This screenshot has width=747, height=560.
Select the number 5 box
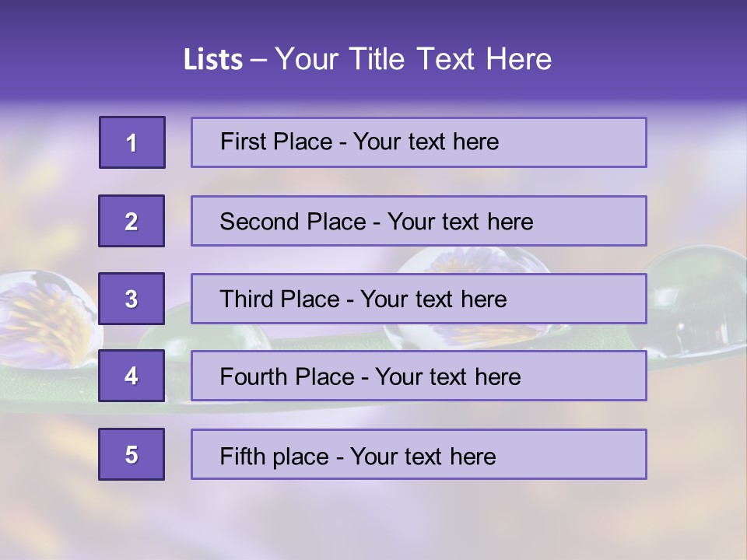tap(132, 454)
